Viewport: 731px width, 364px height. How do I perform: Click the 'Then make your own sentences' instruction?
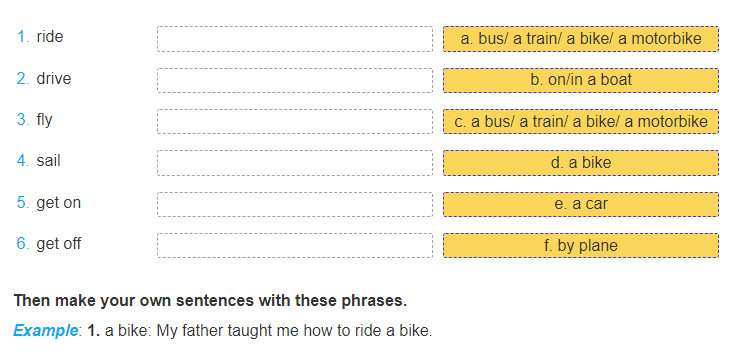pyautogui.click(x=210, y=301)
